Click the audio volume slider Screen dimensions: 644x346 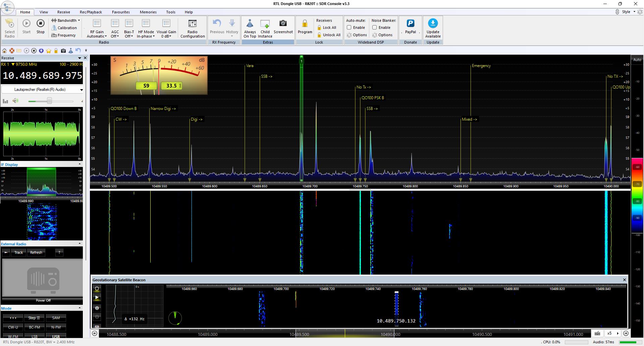pyautogui.click(x=49, y=101)
